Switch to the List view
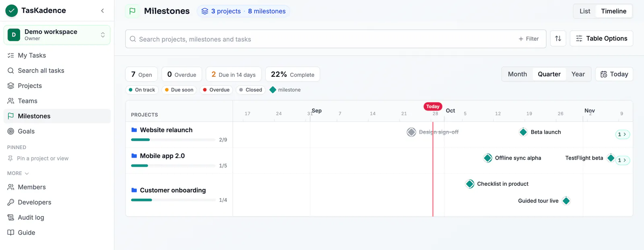Viewport: 644px width, 250px height. click(x=585, y=11)
